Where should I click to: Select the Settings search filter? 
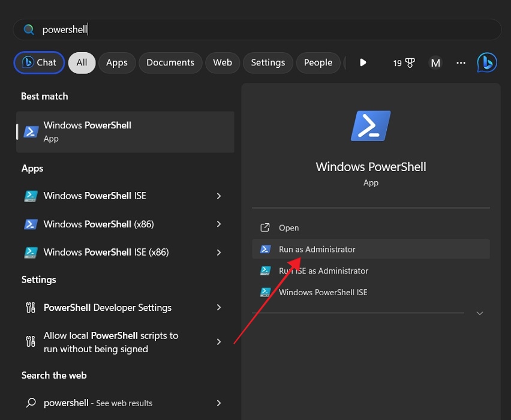267,62
